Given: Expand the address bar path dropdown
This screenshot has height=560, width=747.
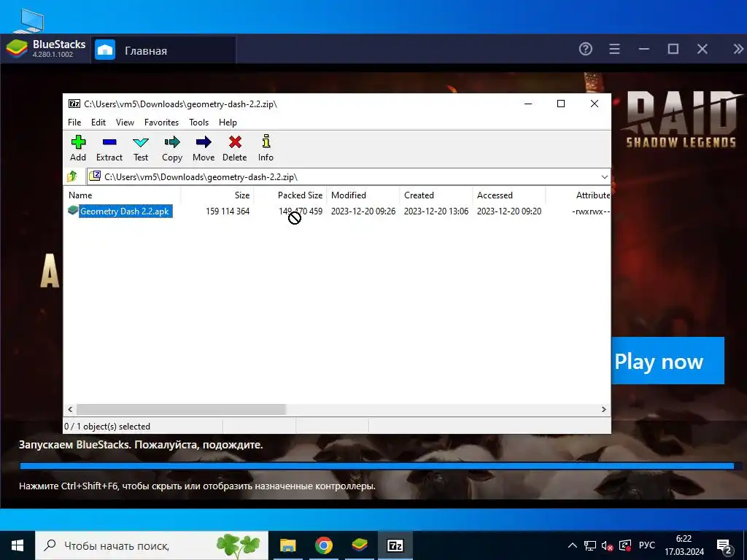Looking at the screenshot, I should point(605,176).
